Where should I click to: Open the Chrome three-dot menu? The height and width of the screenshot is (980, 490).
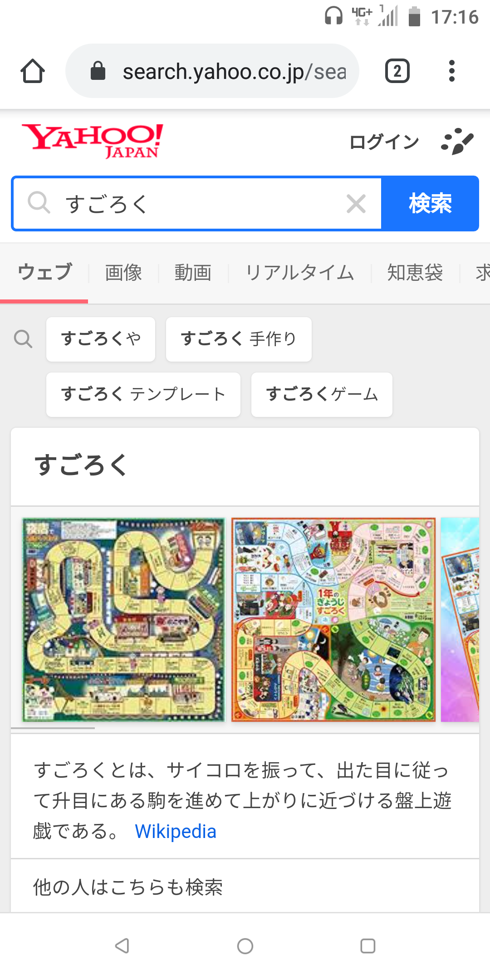(451, 71)
